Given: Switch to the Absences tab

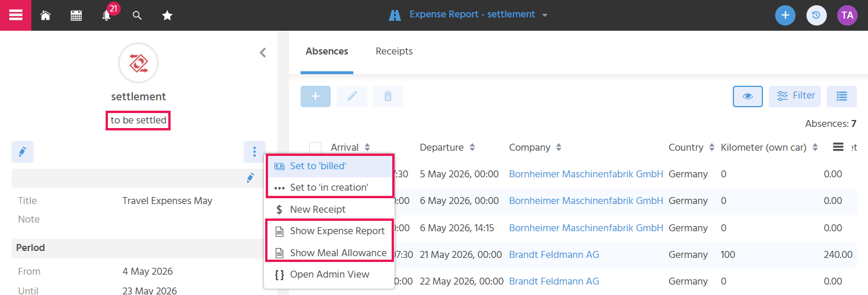Looking at the screenshot, I should [x=327, y=51].
